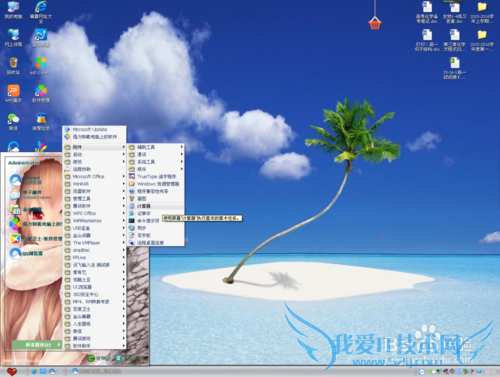500x377 pixels.
Task: Expand the 腾讯软件 program folder
Action: click(95, 206)
